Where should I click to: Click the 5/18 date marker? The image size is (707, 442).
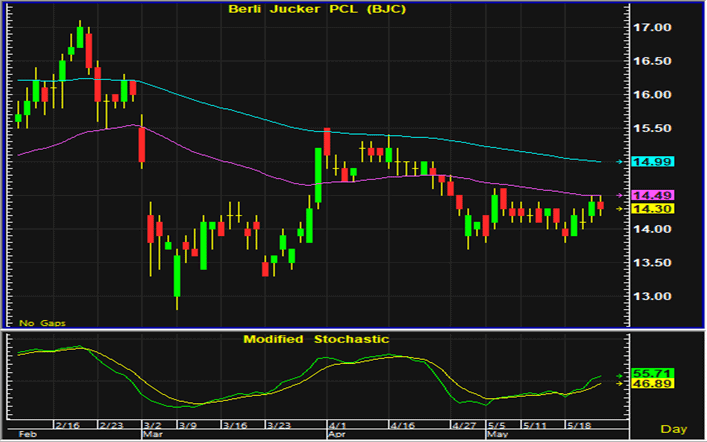click(x=579, y=425)
